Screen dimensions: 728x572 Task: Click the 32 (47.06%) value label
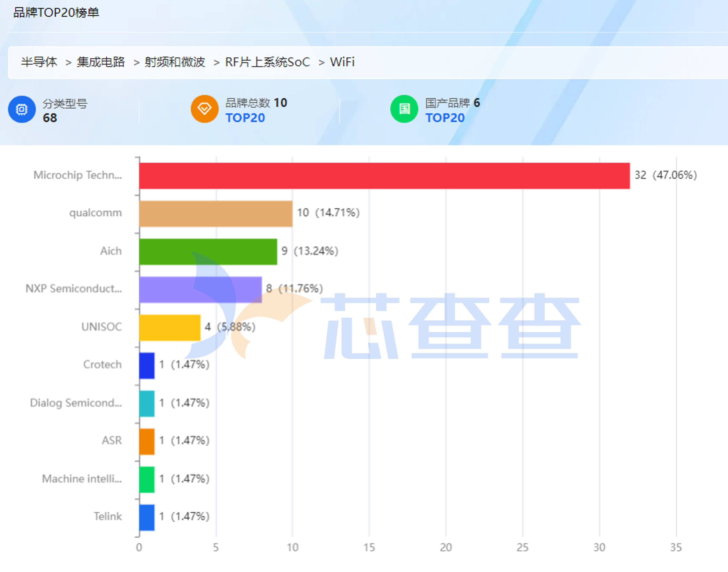(x=666, y=175)
